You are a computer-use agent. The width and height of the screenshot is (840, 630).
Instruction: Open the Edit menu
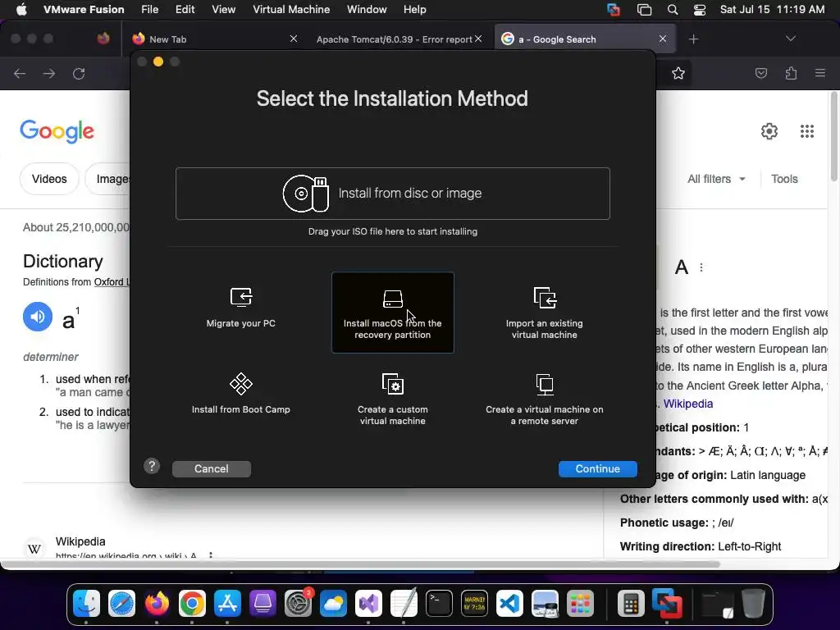[x=185, y=10]
